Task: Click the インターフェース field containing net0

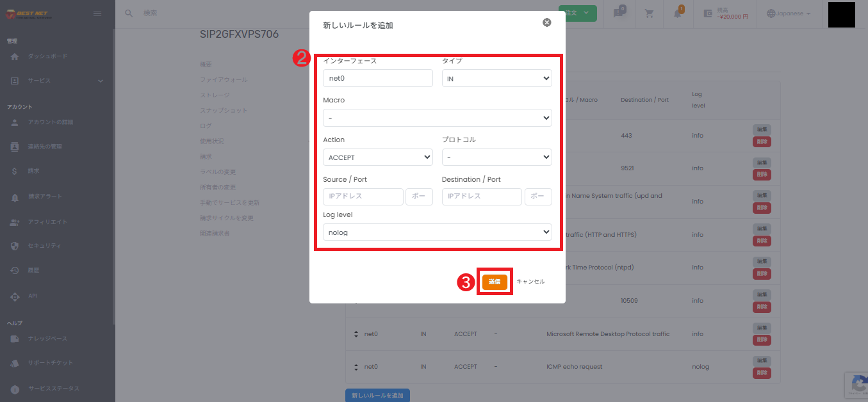Action: [x=377, y=78]
